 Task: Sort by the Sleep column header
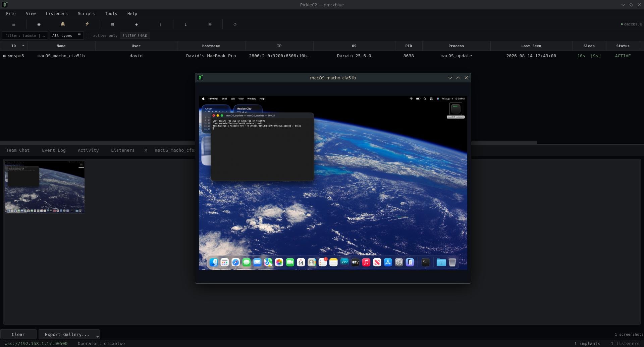[589, 46]
